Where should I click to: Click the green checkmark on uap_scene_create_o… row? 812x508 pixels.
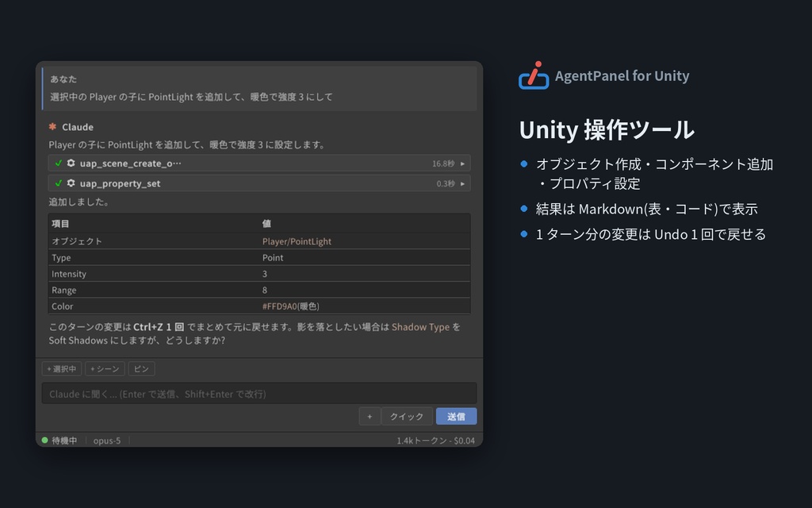click(59, 163)
